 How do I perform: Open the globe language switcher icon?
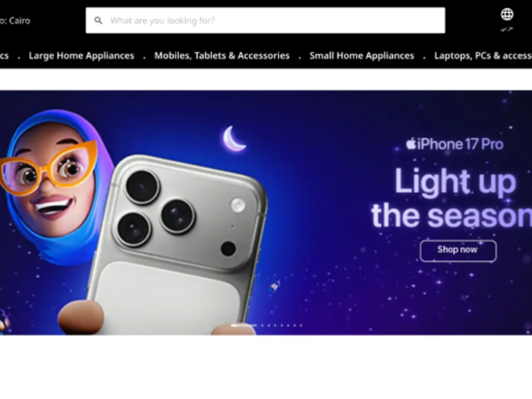click(x=507, y=14)
